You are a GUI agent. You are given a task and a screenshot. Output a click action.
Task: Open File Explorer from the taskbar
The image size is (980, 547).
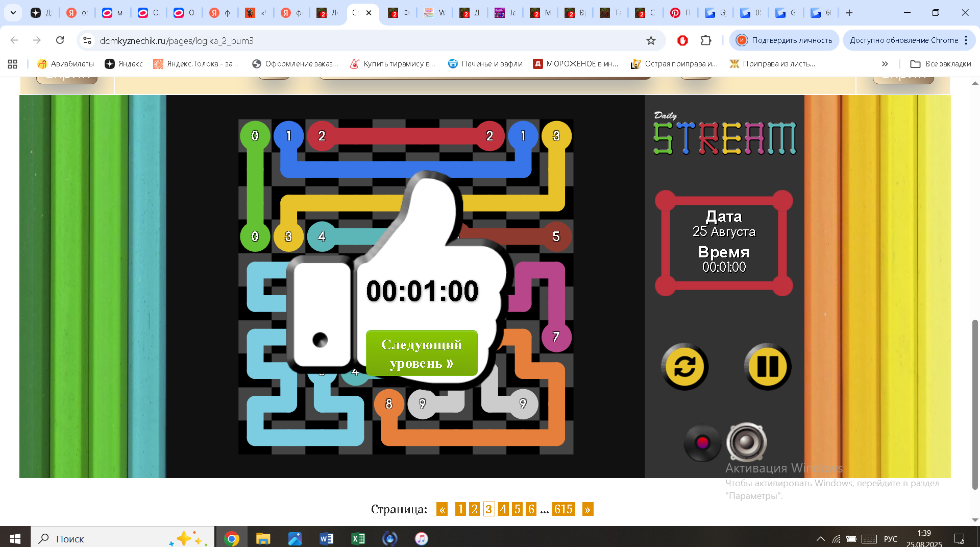point(263,538)
